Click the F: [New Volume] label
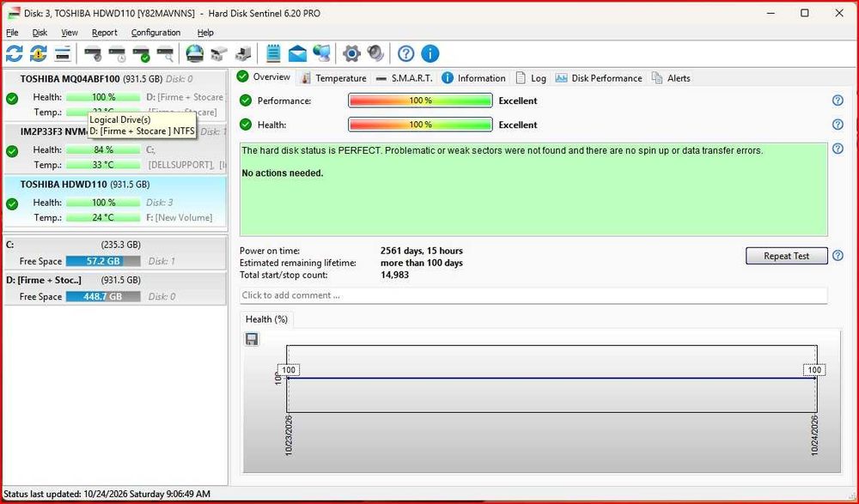The image size is (859, 504). pos(180,217)
